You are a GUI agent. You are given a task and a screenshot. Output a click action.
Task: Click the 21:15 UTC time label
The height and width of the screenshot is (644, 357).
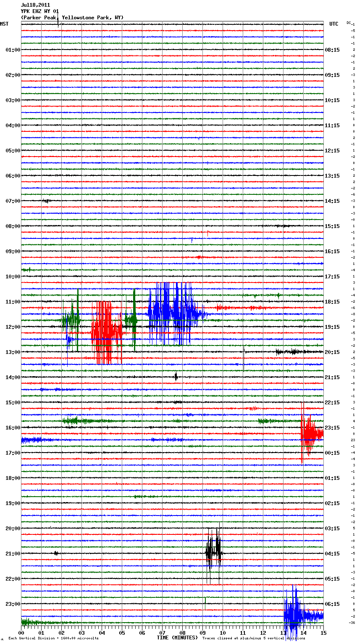tap(332, 377)
